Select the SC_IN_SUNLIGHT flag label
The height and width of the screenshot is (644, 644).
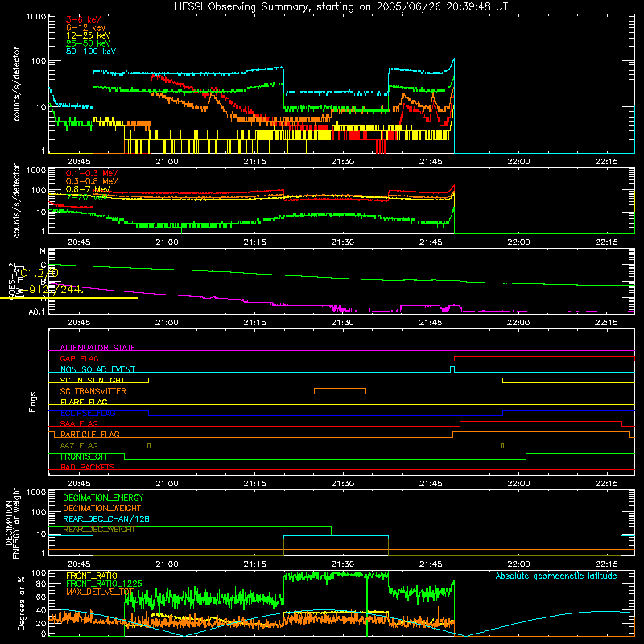(93, 380)
